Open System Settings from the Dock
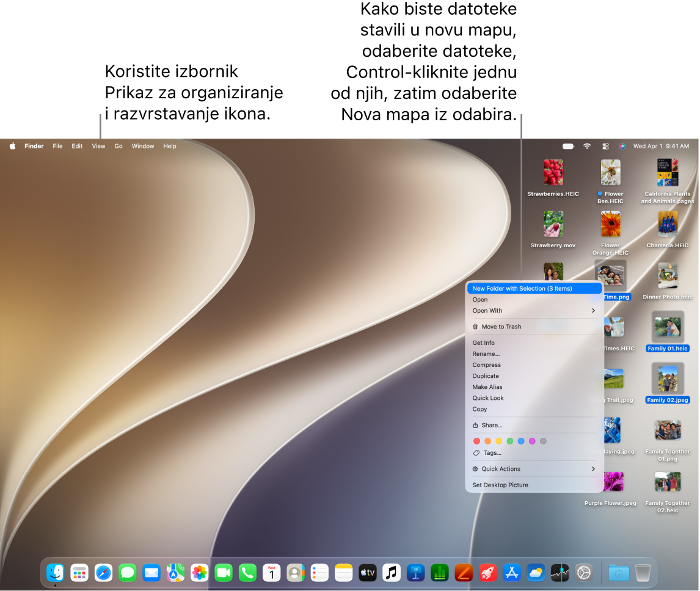700x591 pixels. tap(583, 573)
